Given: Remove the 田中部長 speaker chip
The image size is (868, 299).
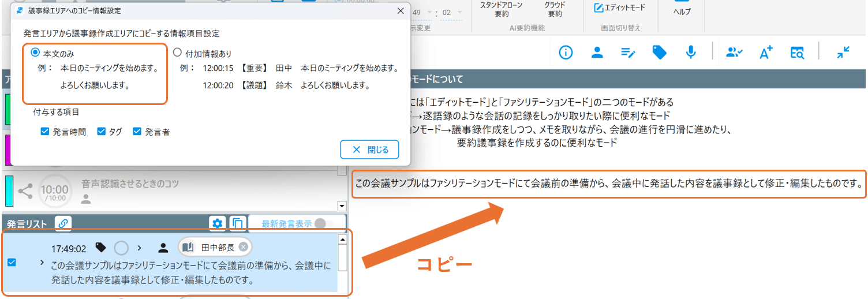Looking at the screenshot, I should pyautogui.click(x=244, y=247).
